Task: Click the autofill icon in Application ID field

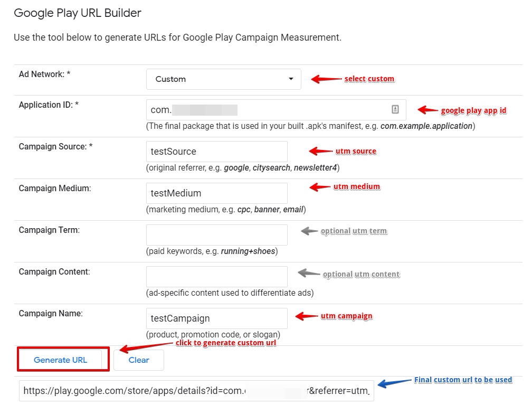Action: [395, 109]
